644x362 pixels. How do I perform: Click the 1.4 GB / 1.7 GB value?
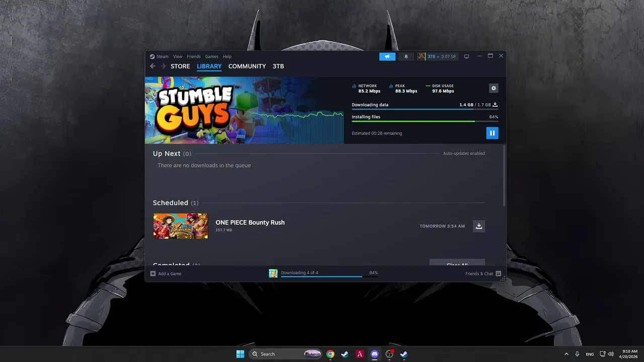click(474, 105)
